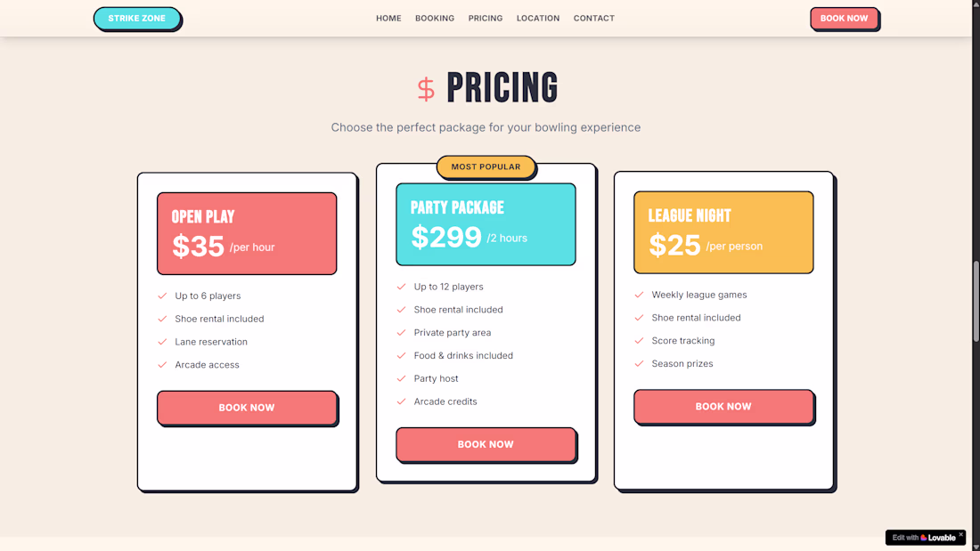Navigate to the Location section link
The image size is (980, 551).
(x=538, y=19)
